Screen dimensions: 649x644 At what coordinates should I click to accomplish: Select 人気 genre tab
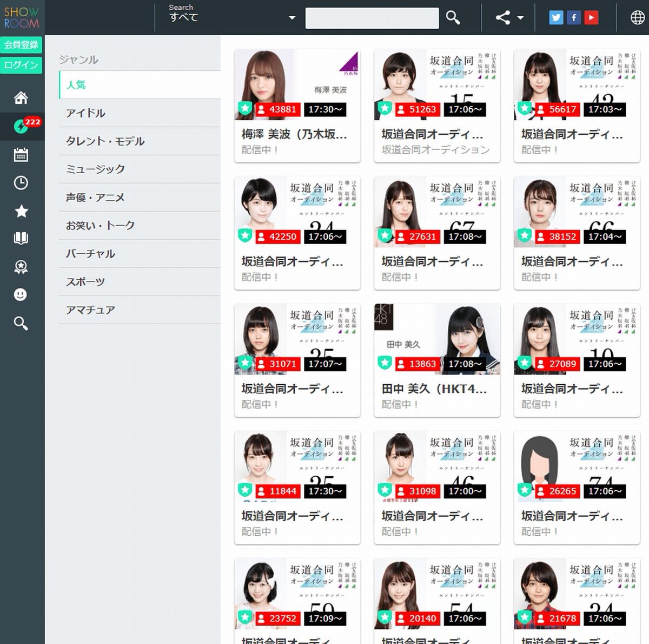[x=140, y=85]
